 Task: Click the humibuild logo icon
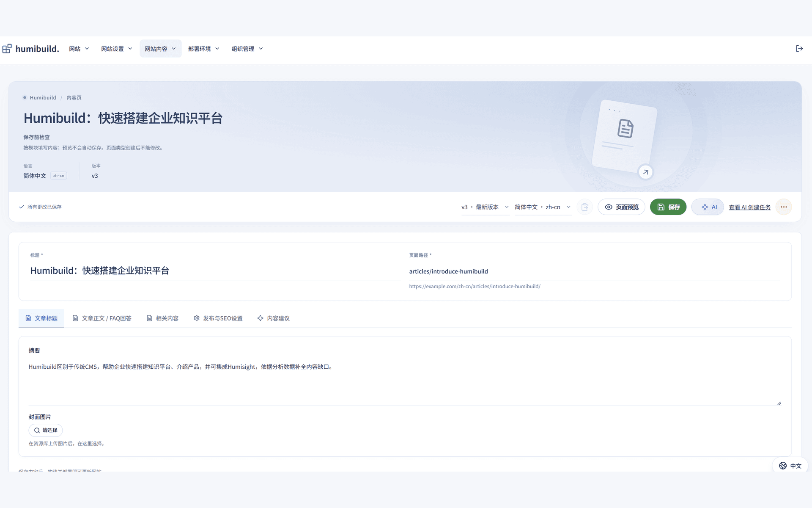[x=7, y=49]
